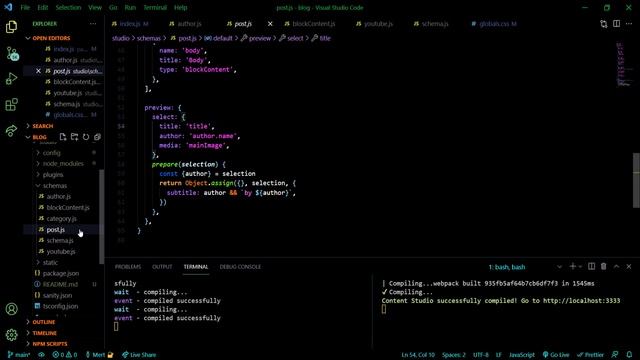This screenshot has height=360, width=640.
Task: Open package.json in explorer tree
Action: 61,273
